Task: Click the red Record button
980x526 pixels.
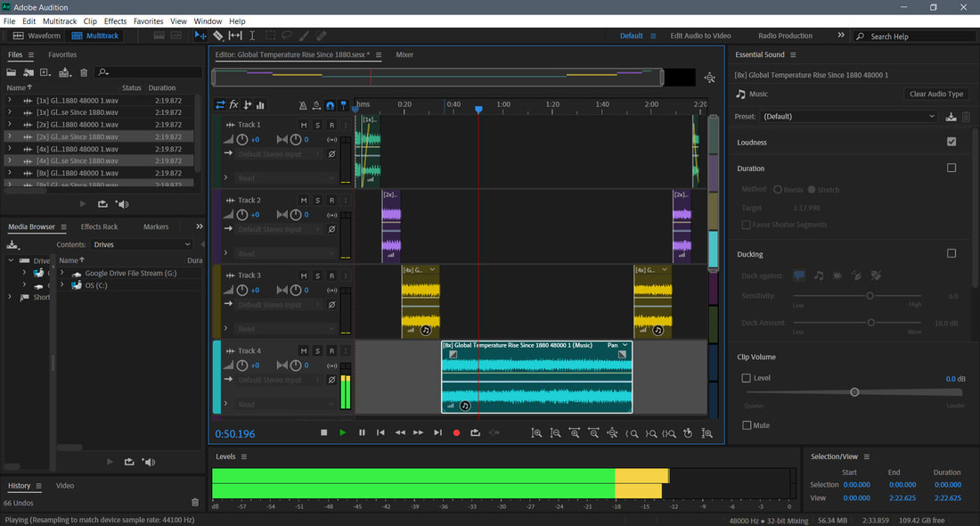Action: point(456,432)
